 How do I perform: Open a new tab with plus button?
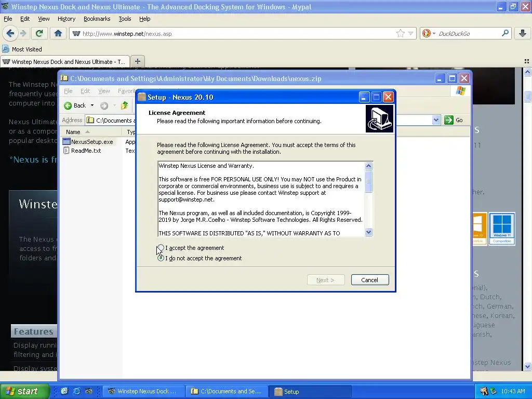click(137, 61)
